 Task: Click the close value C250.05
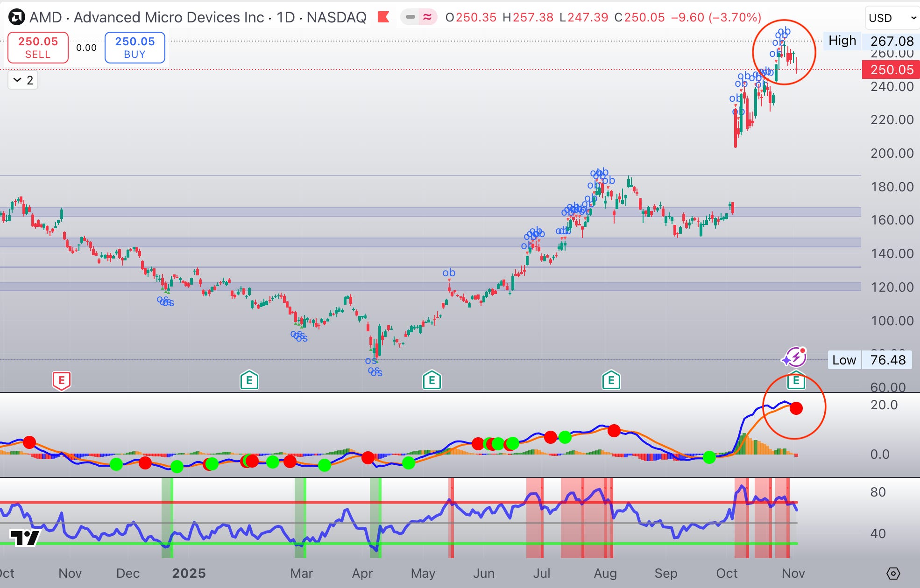pos(639,17)
